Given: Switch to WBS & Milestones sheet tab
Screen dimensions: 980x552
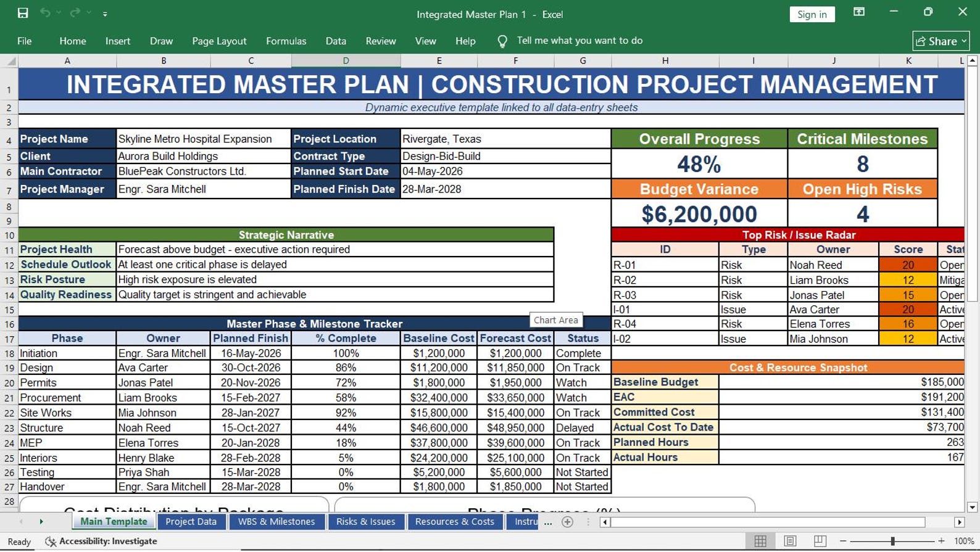Looking at the screenshot, I should pyautogui.click(x=276, y=522).
